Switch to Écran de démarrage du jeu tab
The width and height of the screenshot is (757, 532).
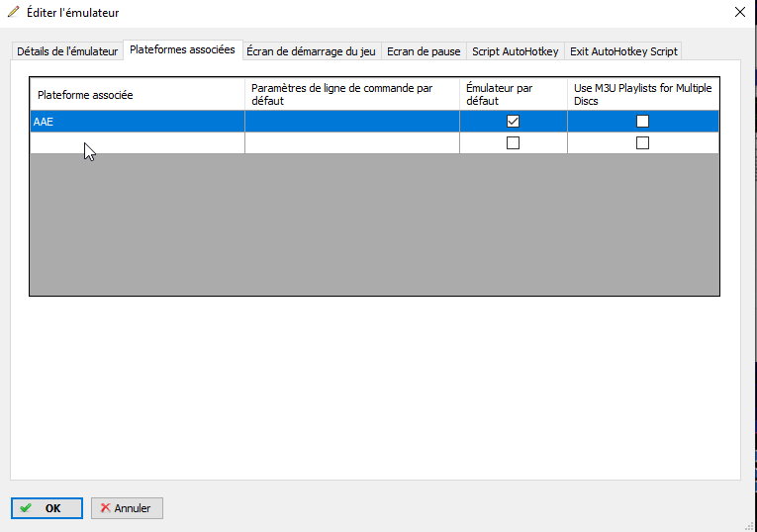[x=311, y=51]
